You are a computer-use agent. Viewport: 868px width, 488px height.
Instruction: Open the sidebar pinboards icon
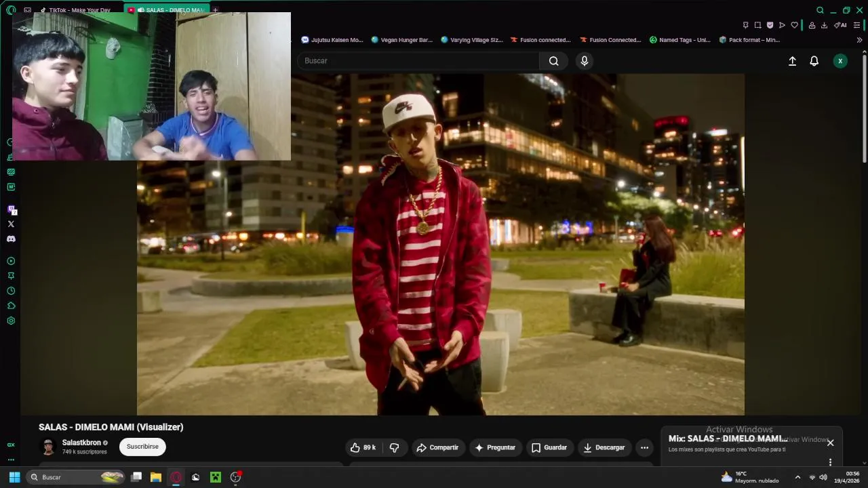[11, 276]
